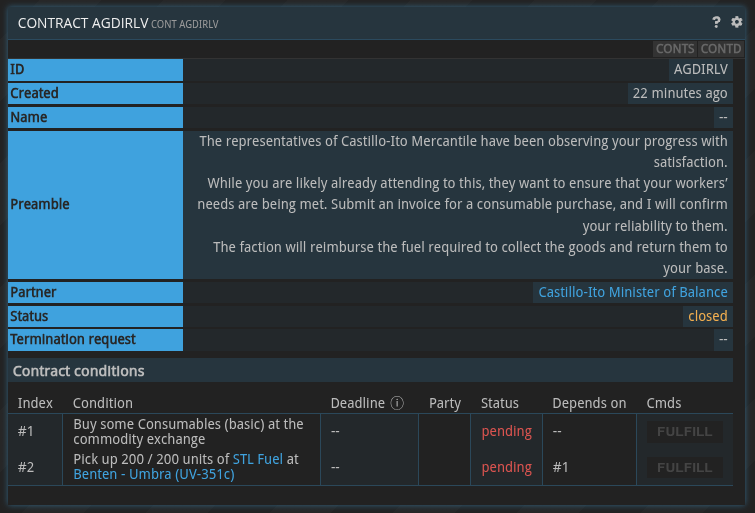The width and height of the screenshot is (755, 513).
Task: Click the 'CONT AGDIRLV' command text
Action: pyautogui.click(x=185, y=24)
